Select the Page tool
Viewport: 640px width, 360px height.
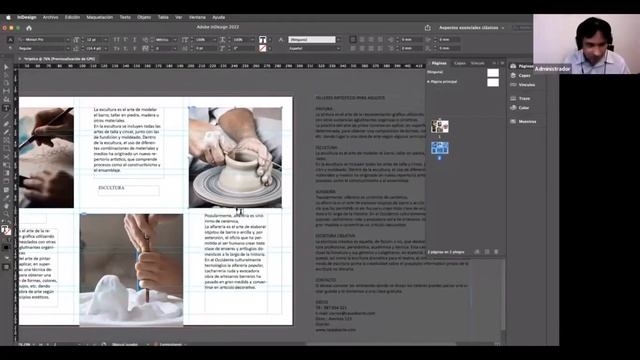coord(6,83)
